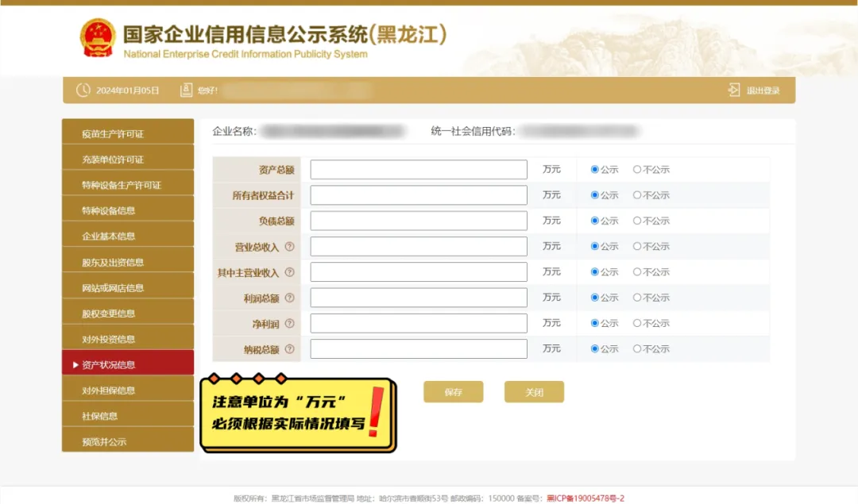Click help icon next to 利润总额
This screenshot has height=504, width=858.
click(289, 298)
